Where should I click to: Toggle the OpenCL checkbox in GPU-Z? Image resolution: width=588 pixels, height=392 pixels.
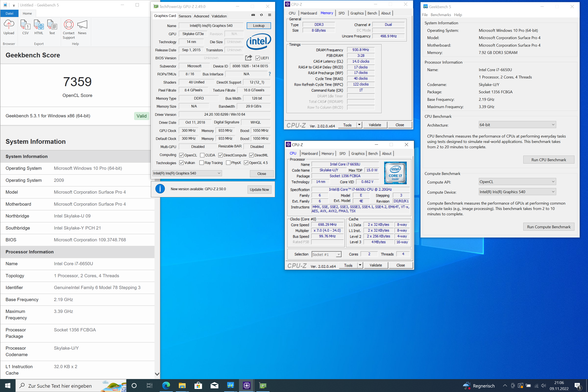tap(181, 155)
